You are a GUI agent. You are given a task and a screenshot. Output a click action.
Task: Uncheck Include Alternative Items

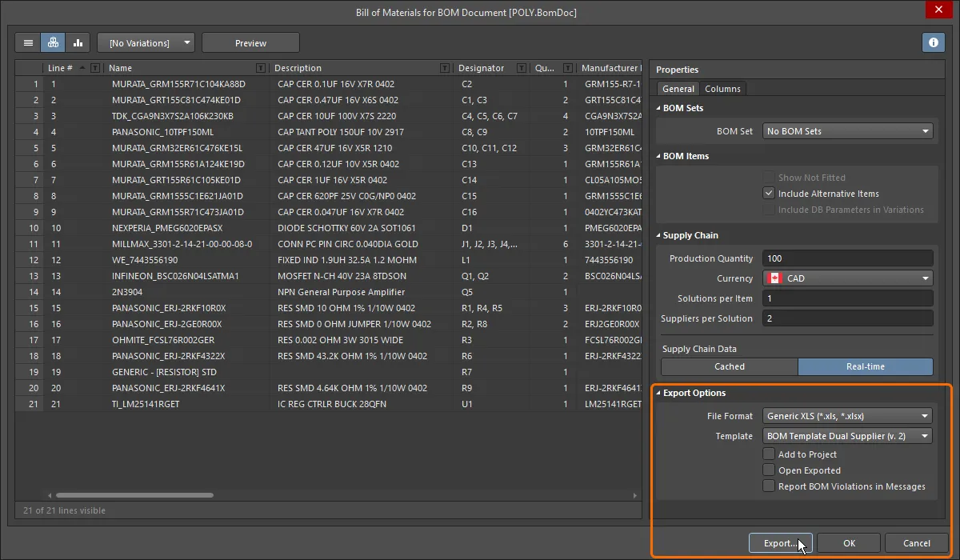coord(769,194)
